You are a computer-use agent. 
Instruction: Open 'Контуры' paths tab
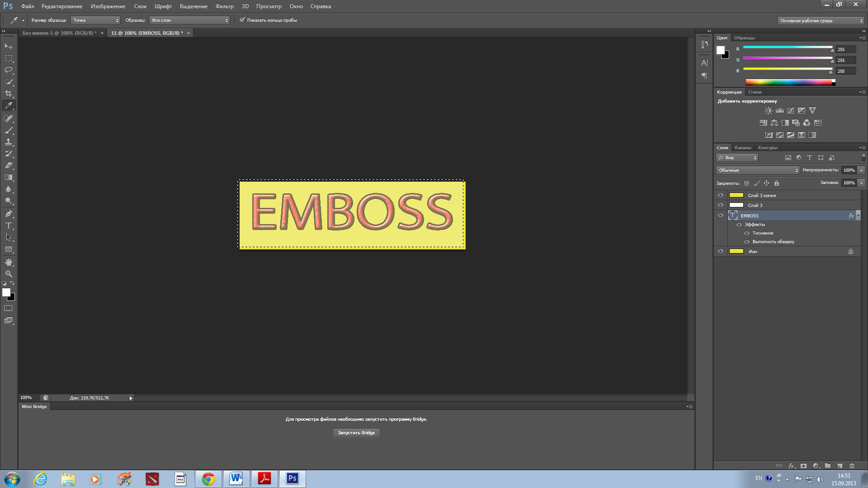pyautogui.click(x=768, y=148)
